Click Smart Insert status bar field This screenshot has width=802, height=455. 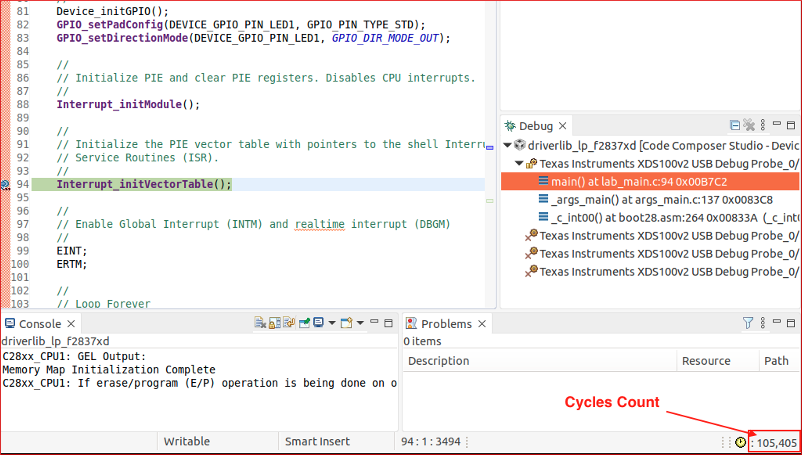(x=317, y=442)
